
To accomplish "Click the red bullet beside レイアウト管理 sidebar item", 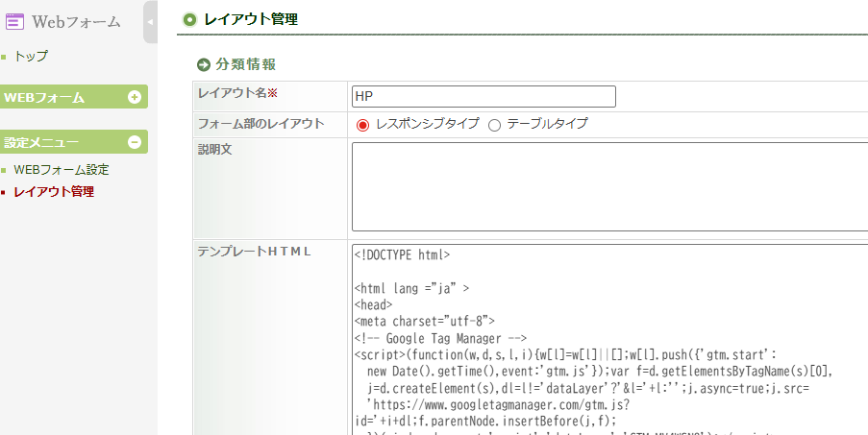I will point(4,192).
